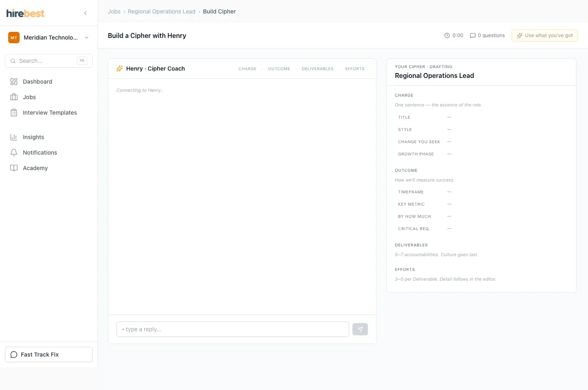Navigate to Jobs breadcrumb
This screenshot has width=588, height=390.
pyautogui.click(x=114, y=11)
